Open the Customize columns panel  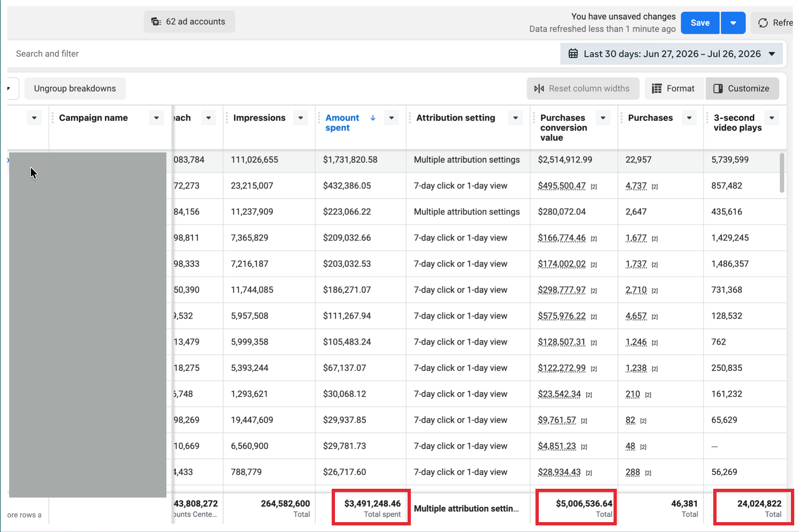pyautogui.click(x=742, y=88)
